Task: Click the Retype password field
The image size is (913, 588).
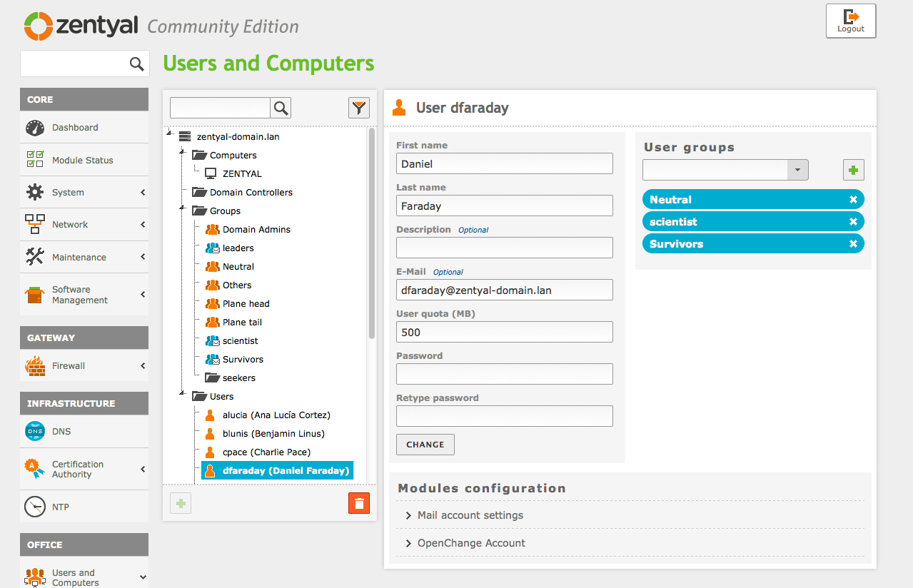Action: [x=505, y=416]
